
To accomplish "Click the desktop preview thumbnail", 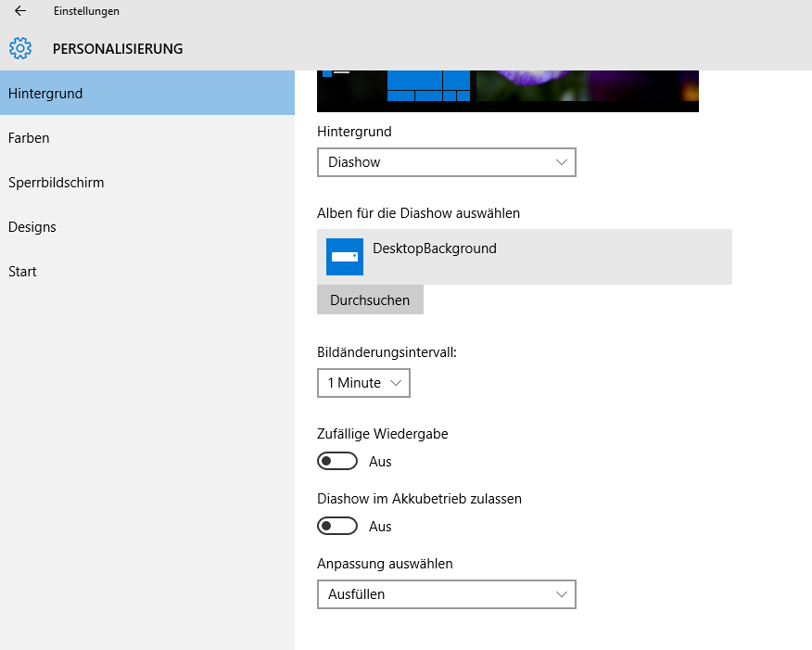I will [x=508, y=91].
